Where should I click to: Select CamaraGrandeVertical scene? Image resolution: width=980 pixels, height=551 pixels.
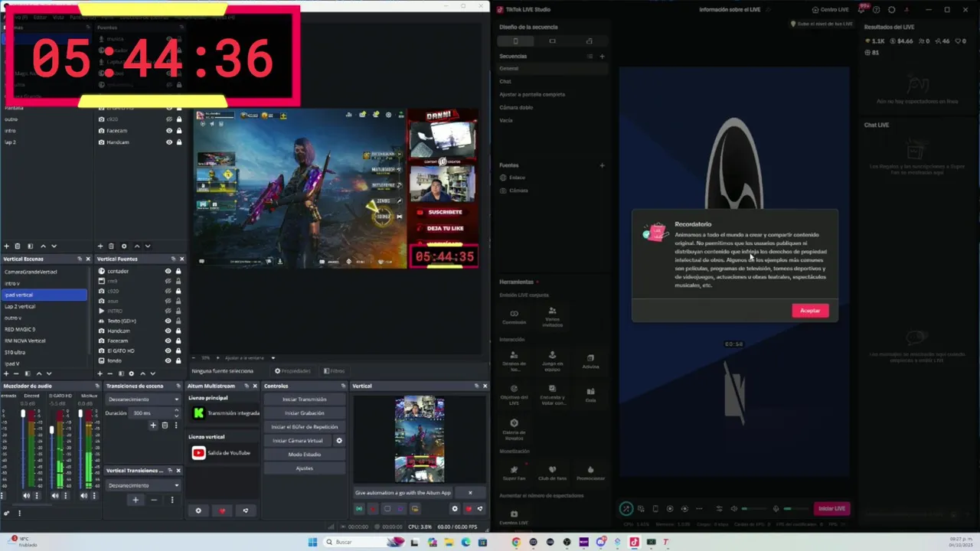[x=44, y=272]
